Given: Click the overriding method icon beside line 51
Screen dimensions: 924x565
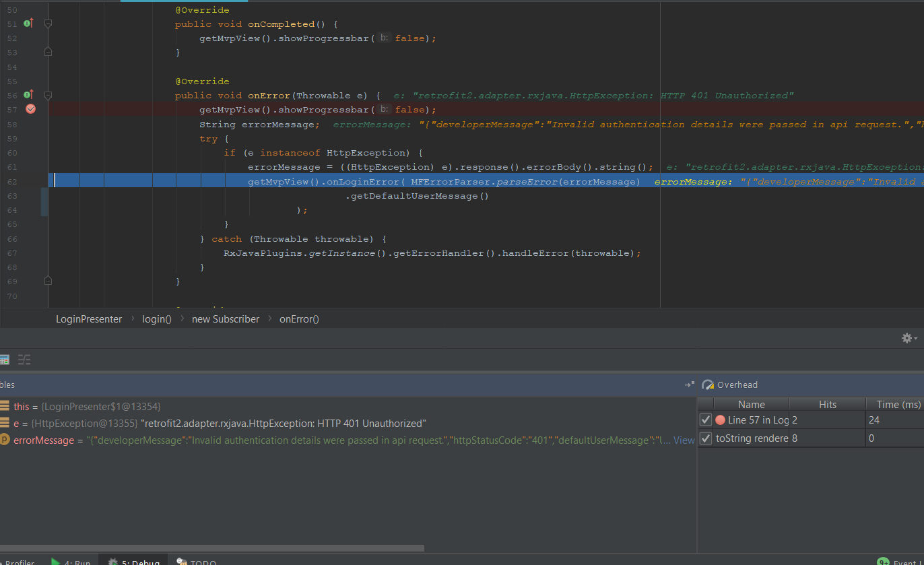Looking at the screenshot, I should click(27, 23).
